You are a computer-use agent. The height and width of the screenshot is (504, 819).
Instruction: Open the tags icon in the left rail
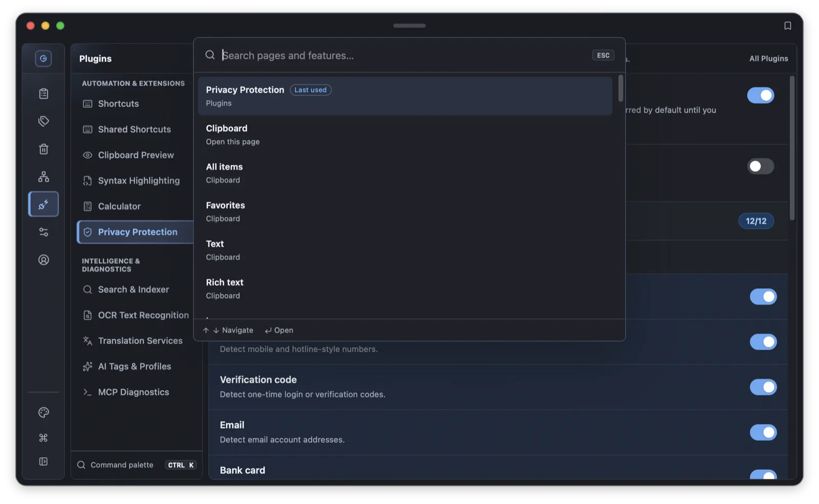click(44, 121)
